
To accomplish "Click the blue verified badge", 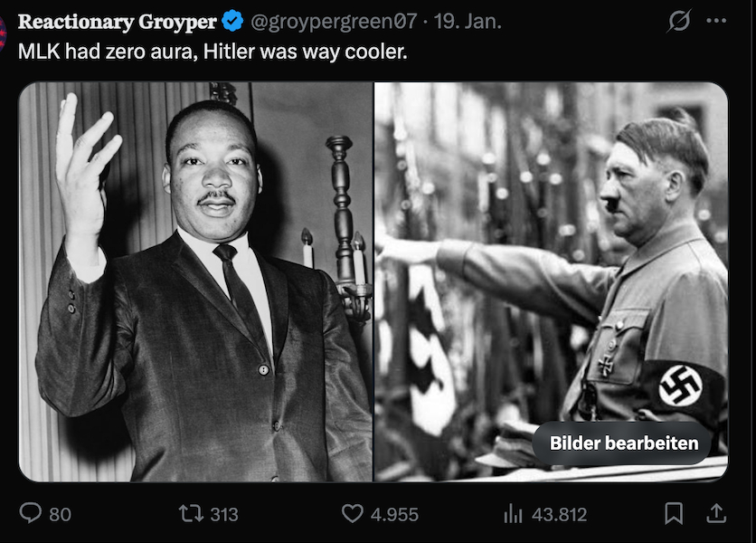I will pos(232,22).
